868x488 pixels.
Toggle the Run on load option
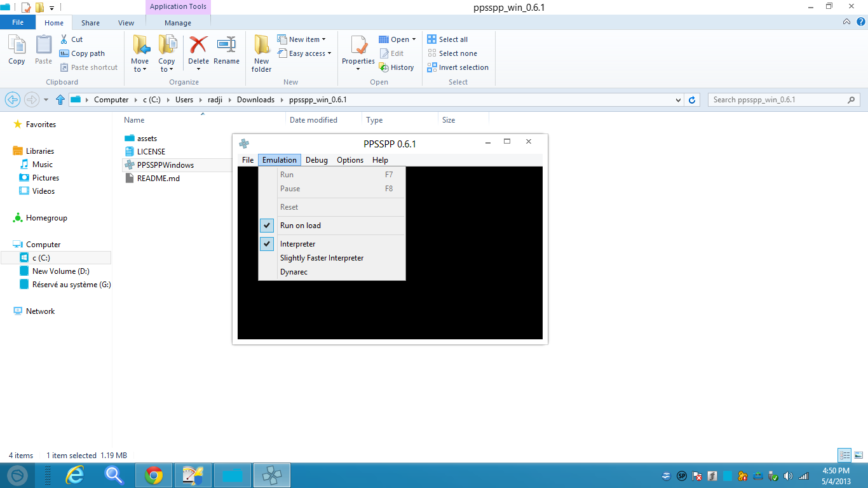click(300, 226)
